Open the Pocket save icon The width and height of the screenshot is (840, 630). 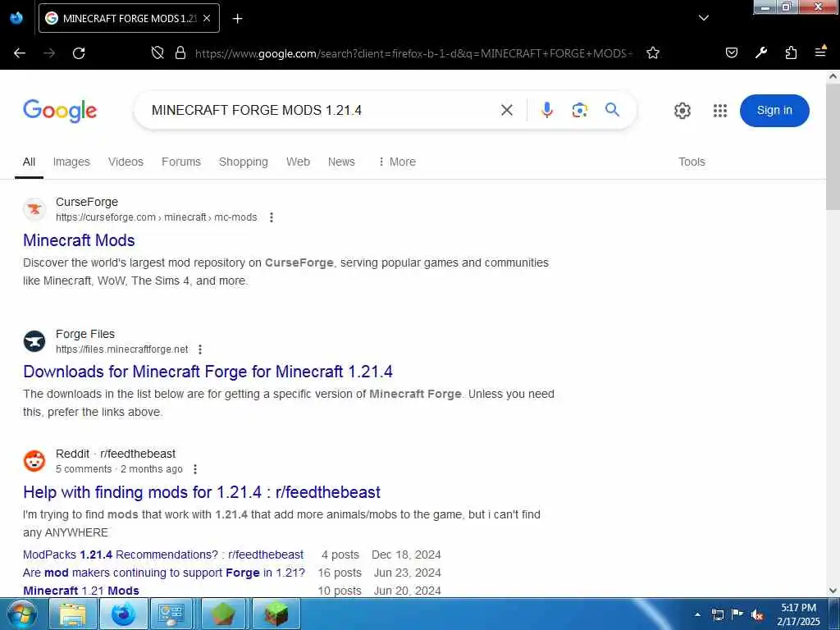tap(731, 52)
